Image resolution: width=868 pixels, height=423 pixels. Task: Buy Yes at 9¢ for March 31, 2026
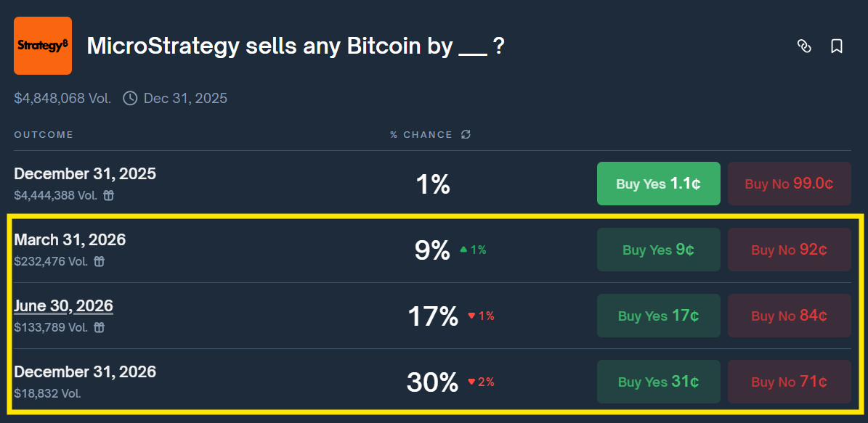tap(658, 250)
